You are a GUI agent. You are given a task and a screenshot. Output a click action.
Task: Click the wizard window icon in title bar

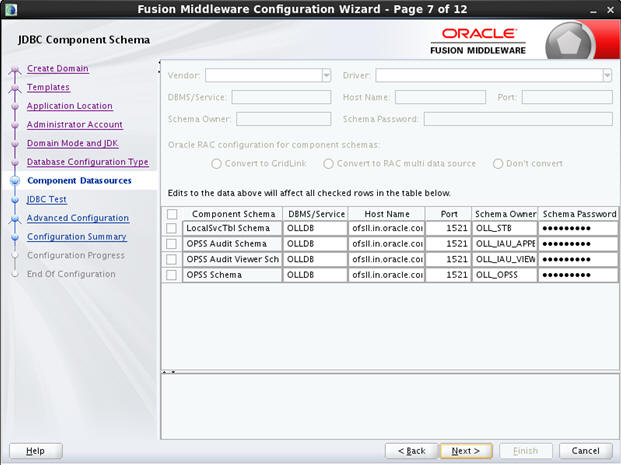(11, 9)
